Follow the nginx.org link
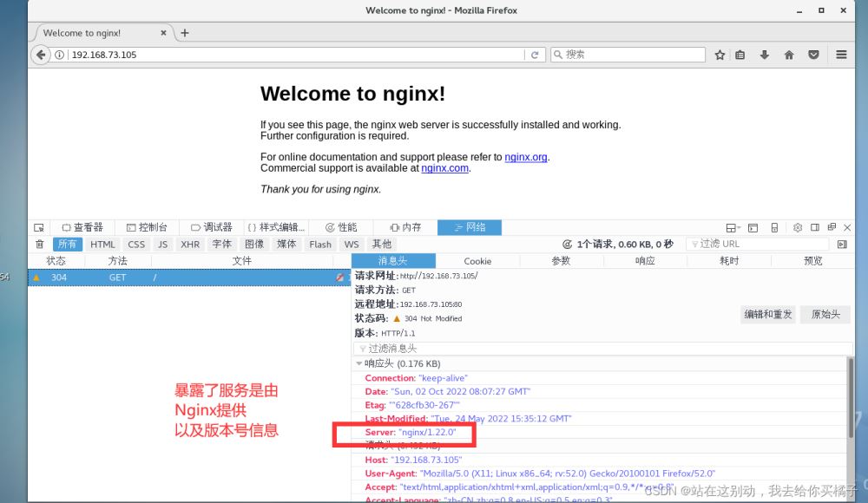The width and height of the screenshot is (868, 503). click(526, 157)
